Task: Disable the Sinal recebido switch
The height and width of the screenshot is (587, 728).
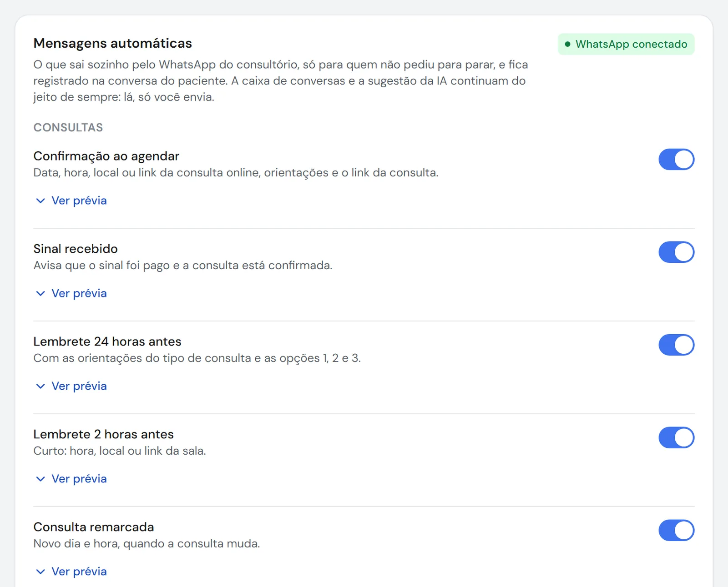Action: (676, 252)
